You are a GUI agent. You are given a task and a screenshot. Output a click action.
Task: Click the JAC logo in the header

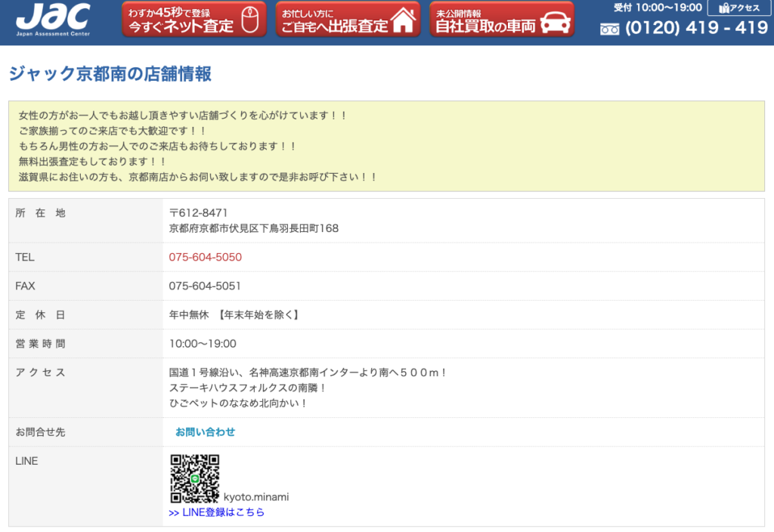point(53,19)
